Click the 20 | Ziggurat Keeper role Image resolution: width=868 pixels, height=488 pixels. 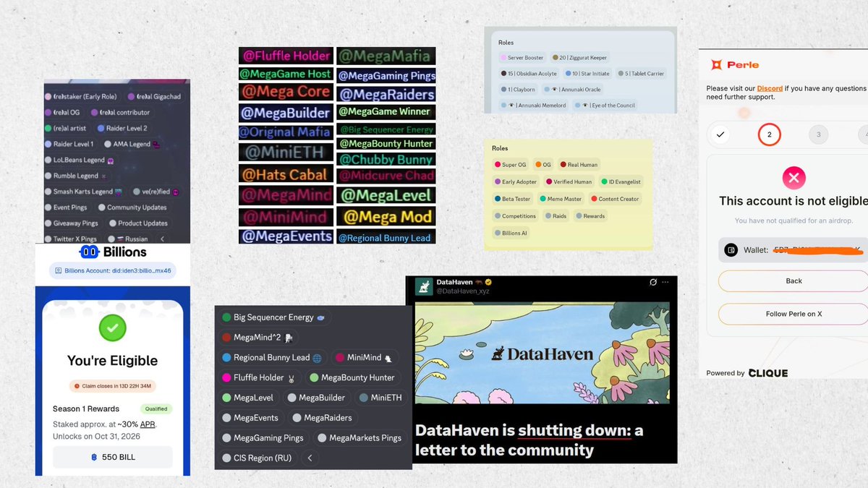[x=579, y=58]
